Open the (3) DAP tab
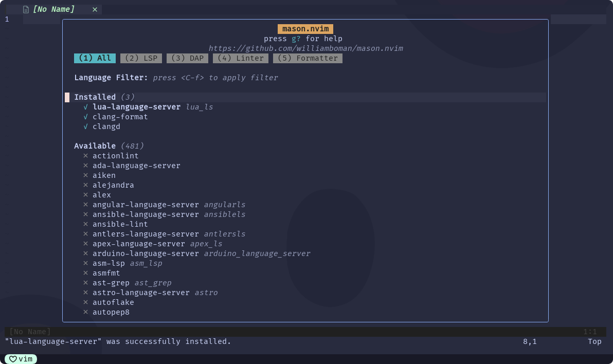The height and width of the screenshot is (364, 613). click(187, 58)
